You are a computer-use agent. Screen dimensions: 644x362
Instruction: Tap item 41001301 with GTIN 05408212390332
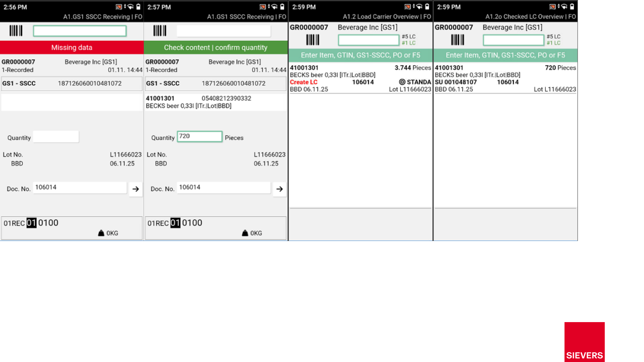216,102
